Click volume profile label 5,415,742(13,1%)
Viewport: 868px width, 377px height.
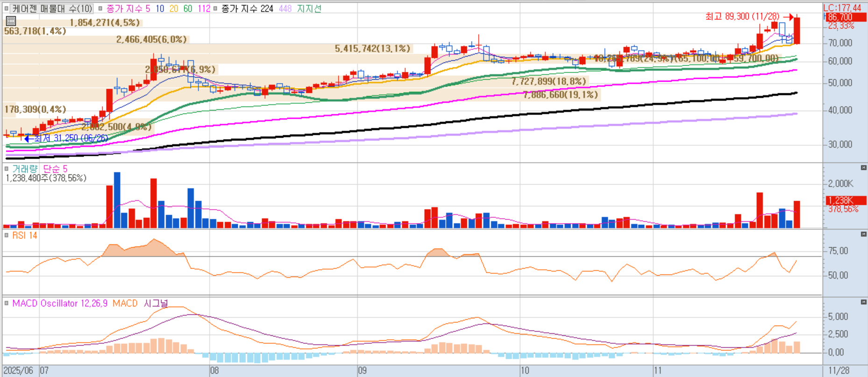point(372,49)
